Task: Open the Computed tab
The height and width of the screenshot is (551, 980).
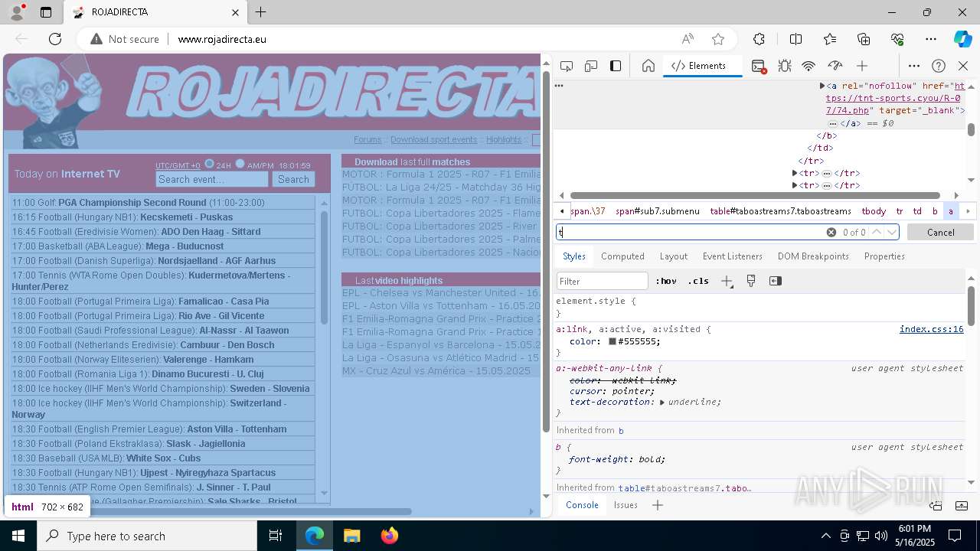Action: click(x=622, y=256)
